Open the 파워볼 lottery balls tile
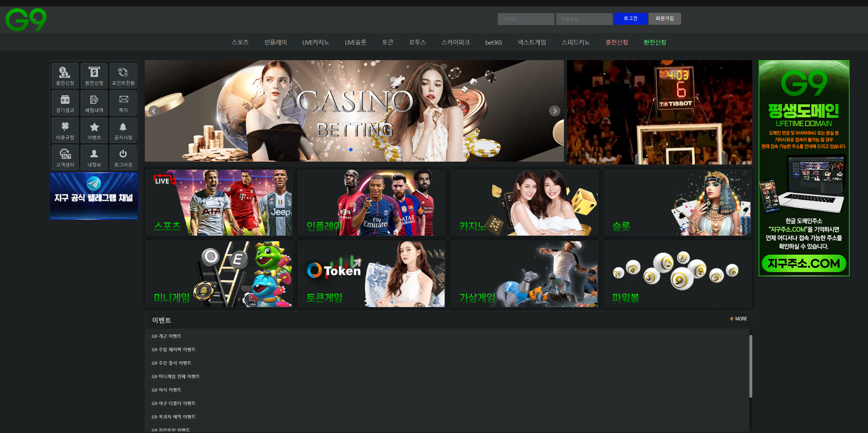Image resolution: width=868 pixels, height=433 pixels. 677,274
